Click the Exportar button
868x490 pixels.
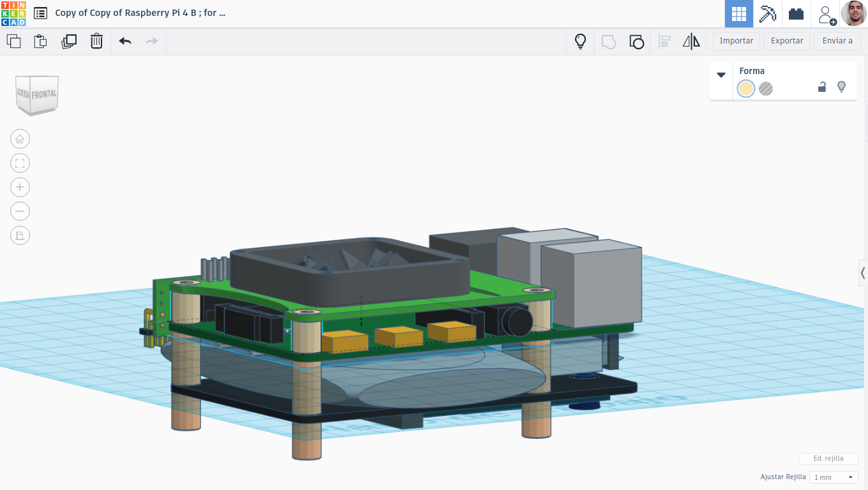click(787, 41)
